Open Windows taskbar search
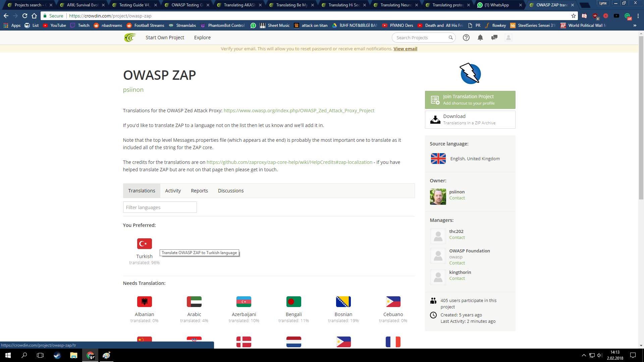The height and width of the screenshot is (362, 644). click(24, 355)
